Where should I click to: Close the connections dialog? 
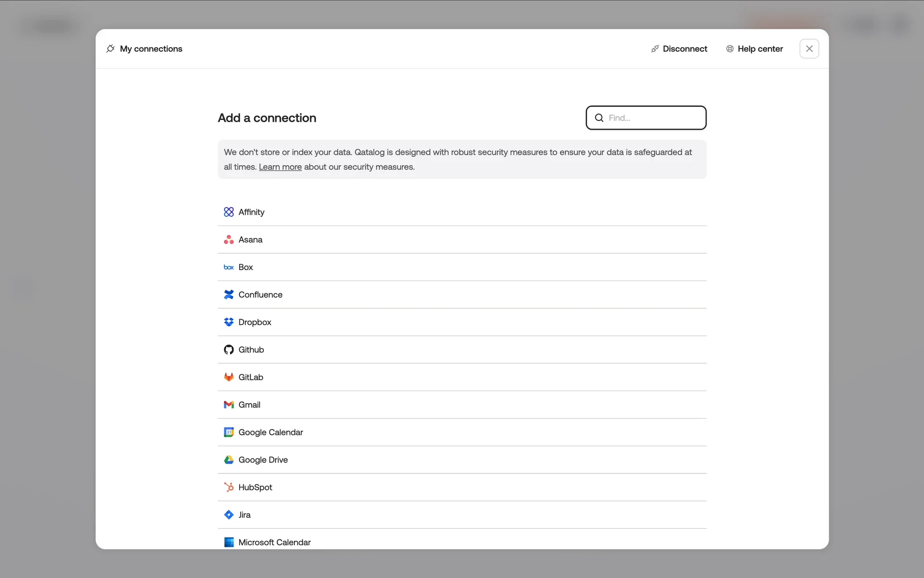point(809,49)
